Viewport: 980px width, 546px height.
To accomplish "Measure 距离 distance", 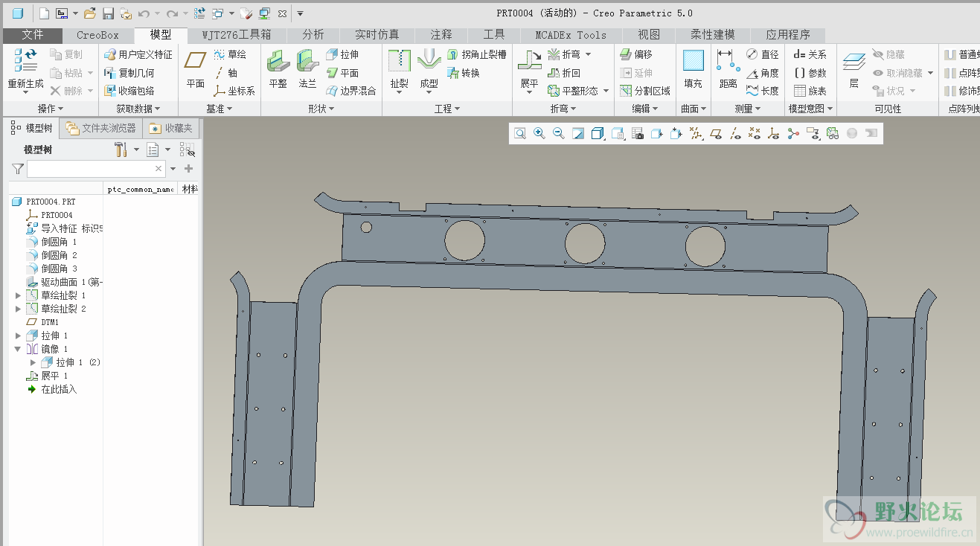I will 728,68.
